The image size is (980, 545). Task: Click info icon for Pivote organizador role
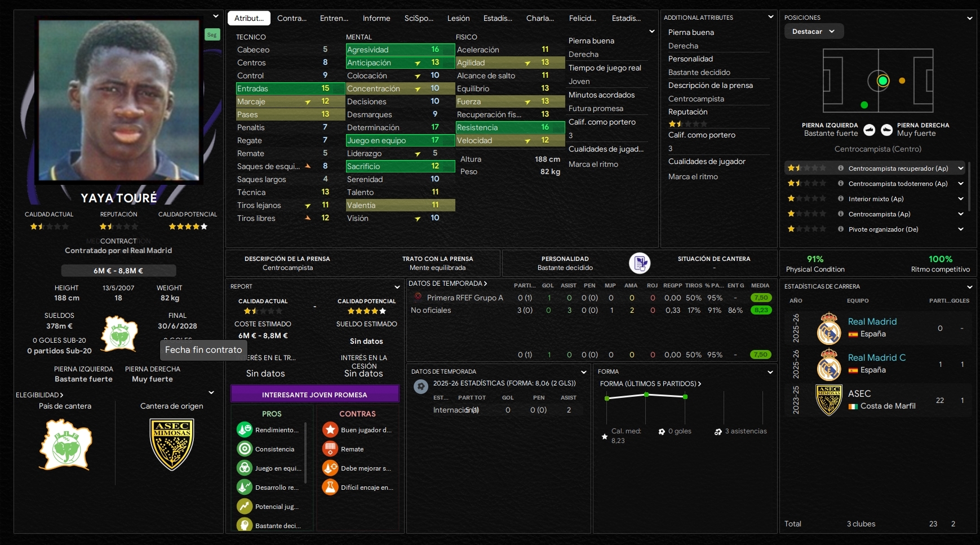point(841,229)
